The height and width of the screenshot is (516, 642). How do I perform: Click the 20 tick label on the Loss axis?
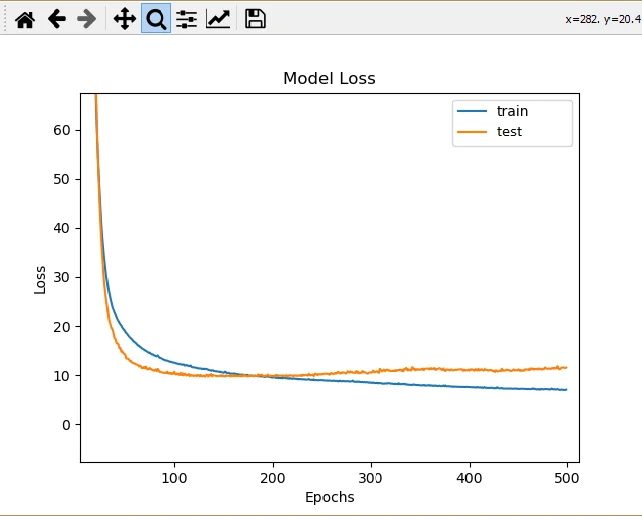click(62, 327)
